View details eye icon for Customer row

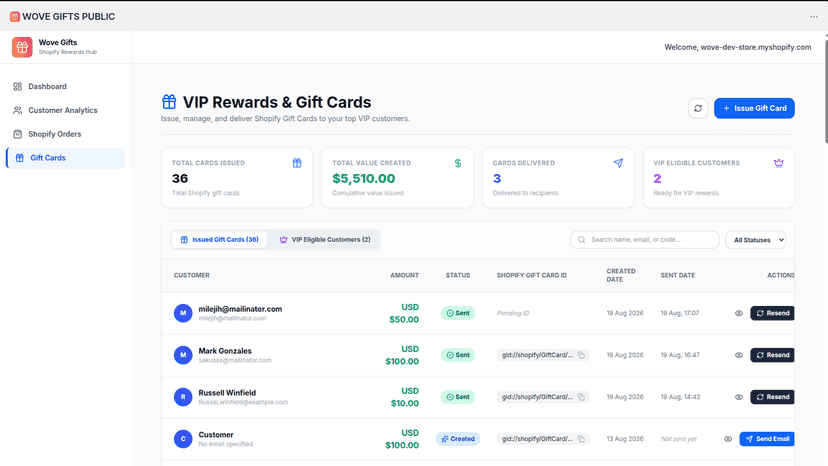pyautogui.click(x=728, y=439)
